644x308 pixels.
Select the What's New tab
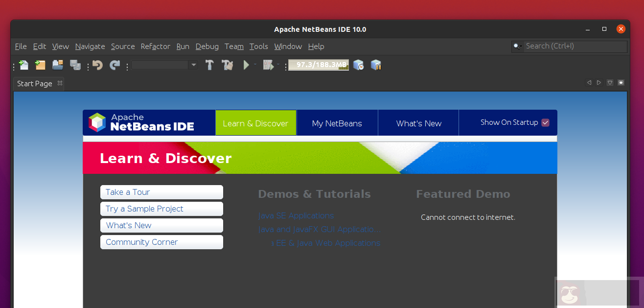click(418, 122)
